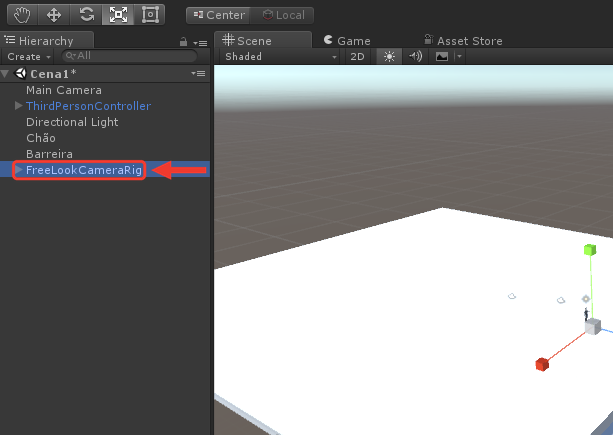Switch to the Game tab

(348, 41)
